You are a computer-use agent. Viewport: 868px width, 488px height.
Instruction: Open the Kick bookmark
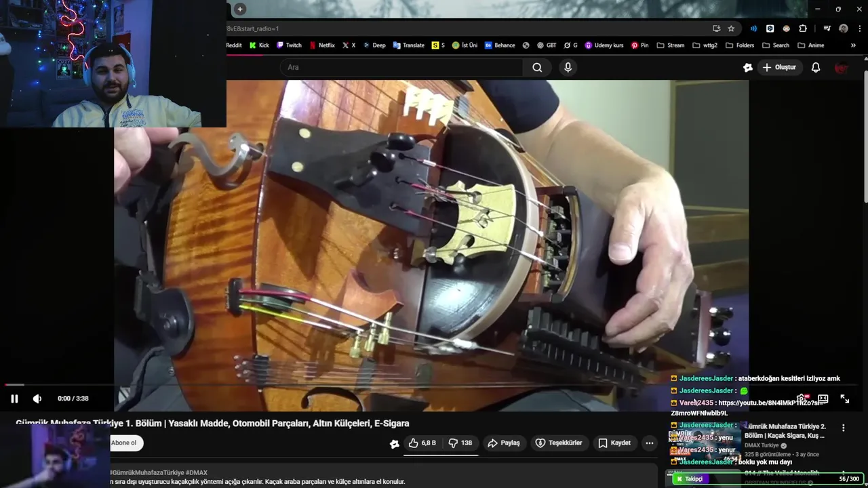coord(259,45)
